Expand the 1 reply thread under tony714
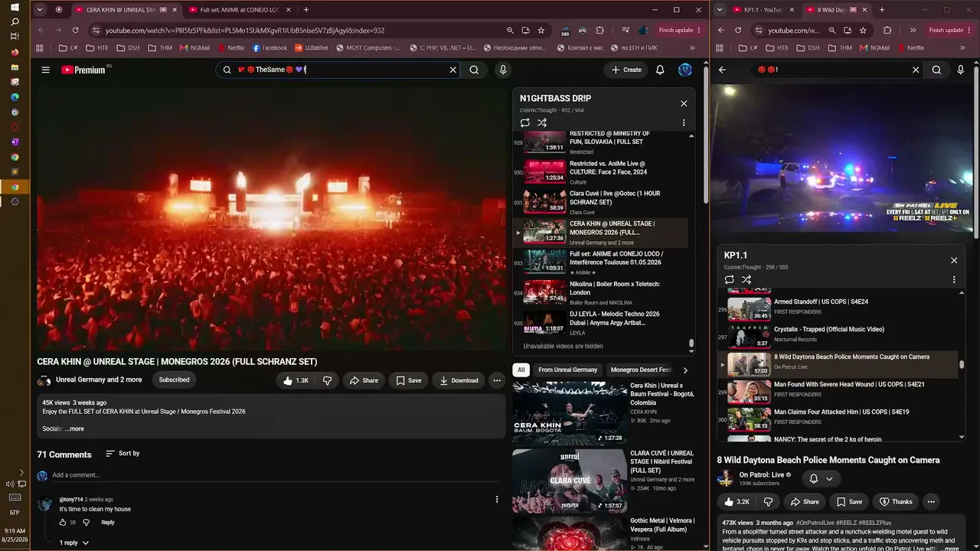The height and width of the screenshot is (551, 980). 74,543
